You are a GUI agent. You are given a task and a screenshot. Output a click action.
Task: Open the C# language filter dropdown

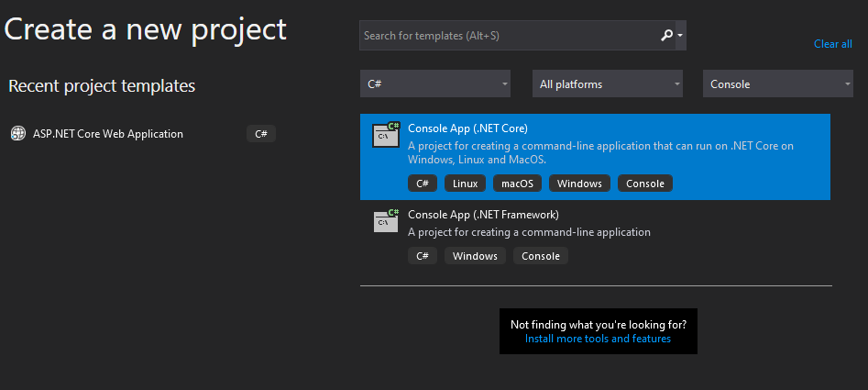(x=435, y=84)
